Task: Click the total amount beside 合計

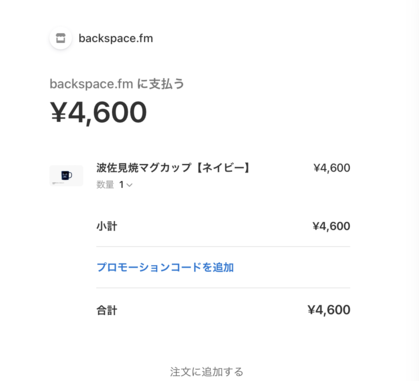Action: 329,310
